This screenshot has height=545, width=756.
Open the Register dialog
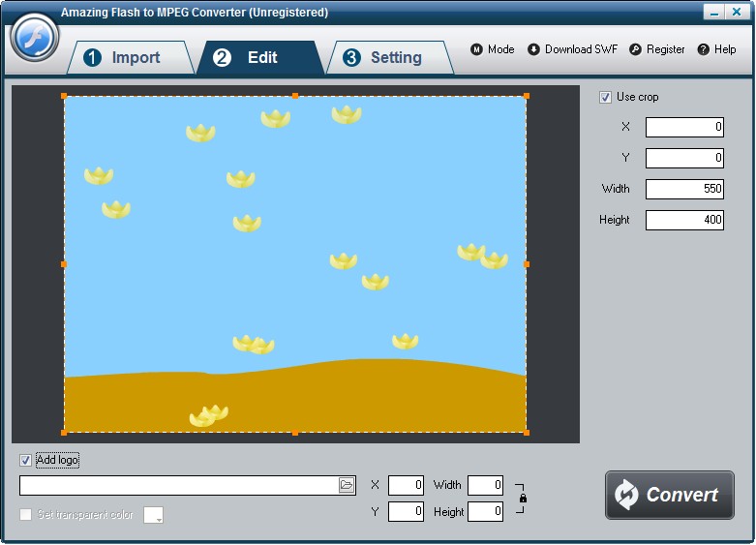pos(656,49)
